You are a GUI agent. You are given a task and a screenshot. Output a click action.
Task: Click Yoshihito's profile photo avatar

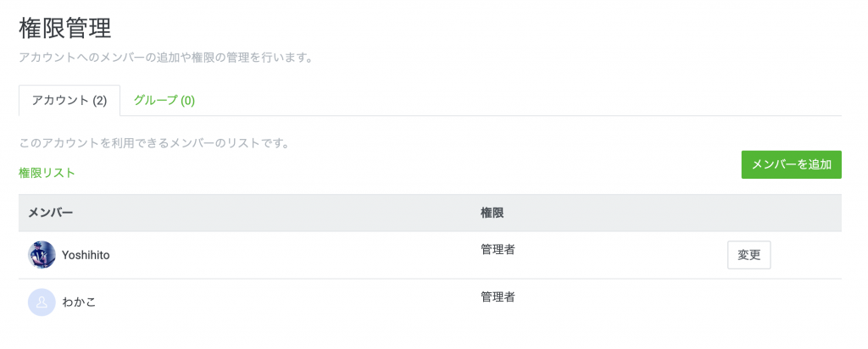42,255
